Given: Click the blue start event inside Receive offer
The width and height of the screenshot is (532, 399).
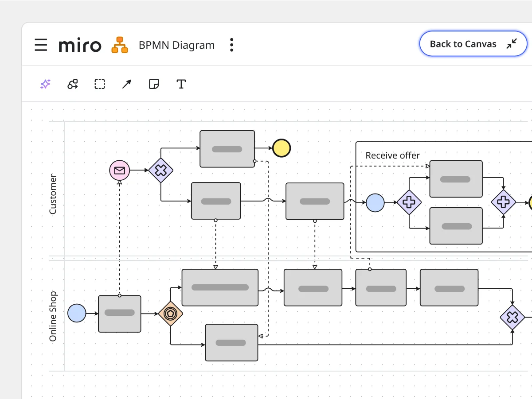Looking at the screenshot, I should pos(375,202).
